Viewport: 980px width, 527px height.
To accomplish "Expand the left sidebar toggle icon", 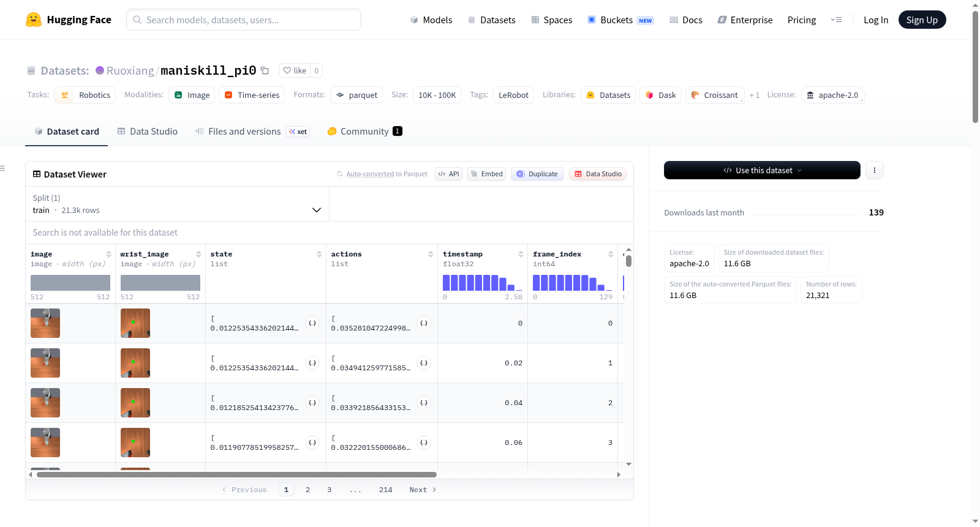I will (x=2, y=168).
